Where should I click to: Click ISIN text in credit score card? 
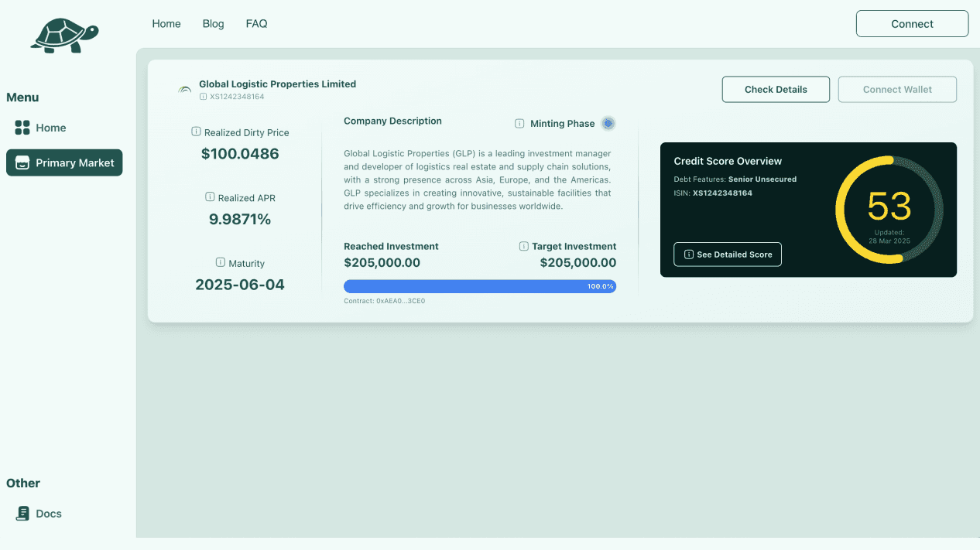pyautogui.click(x=713, y=193)
